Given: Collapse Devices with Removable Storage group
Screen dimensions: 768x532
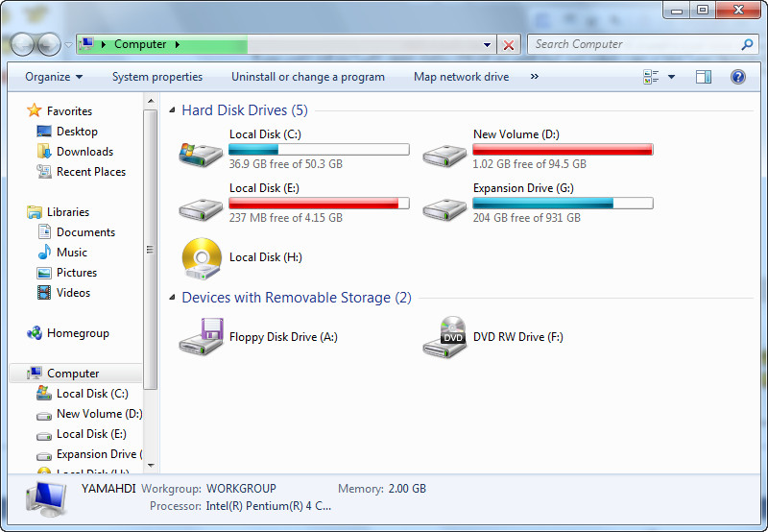Looking at the screenshot, I should (172, 298).
